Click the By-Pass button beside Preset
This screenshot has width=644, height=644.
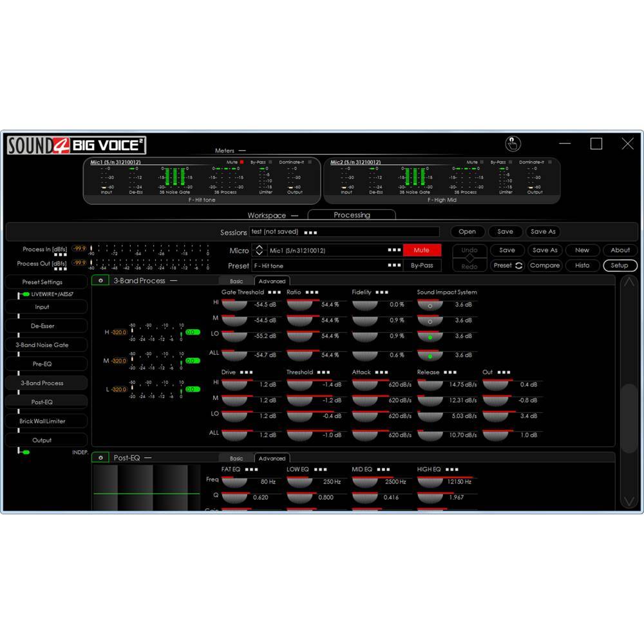tap(422, 265)
